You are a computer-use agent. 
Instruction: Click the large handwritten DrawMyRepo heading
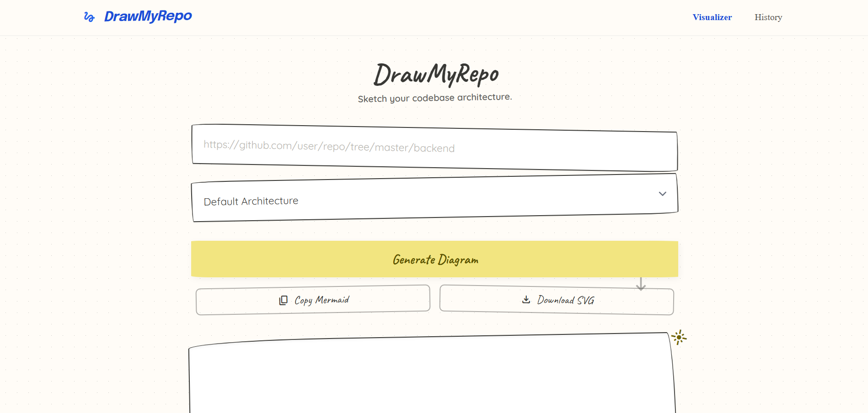[x=436, y=74]
